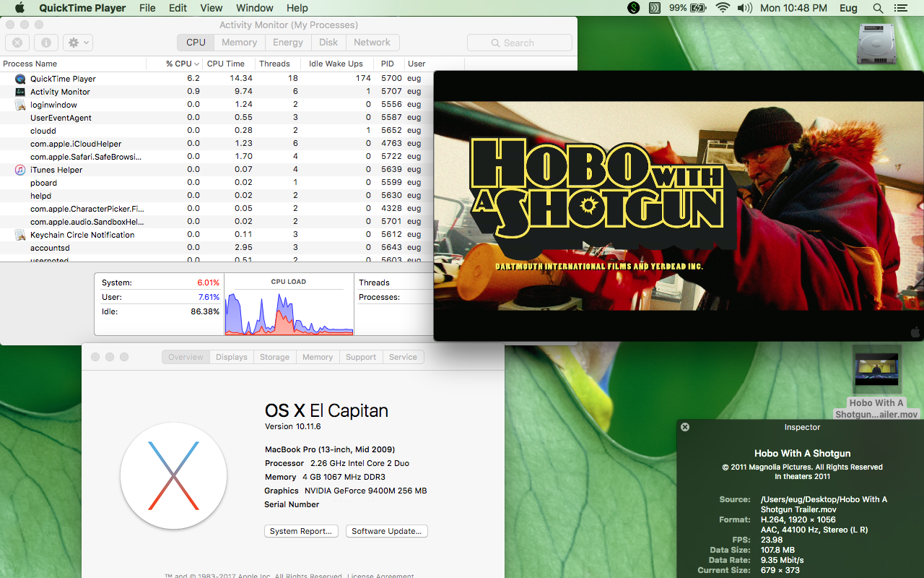The width and height of the screenshot is (924, 578).
Task: Select the Overview tab
Action: [x=186, y=357]
